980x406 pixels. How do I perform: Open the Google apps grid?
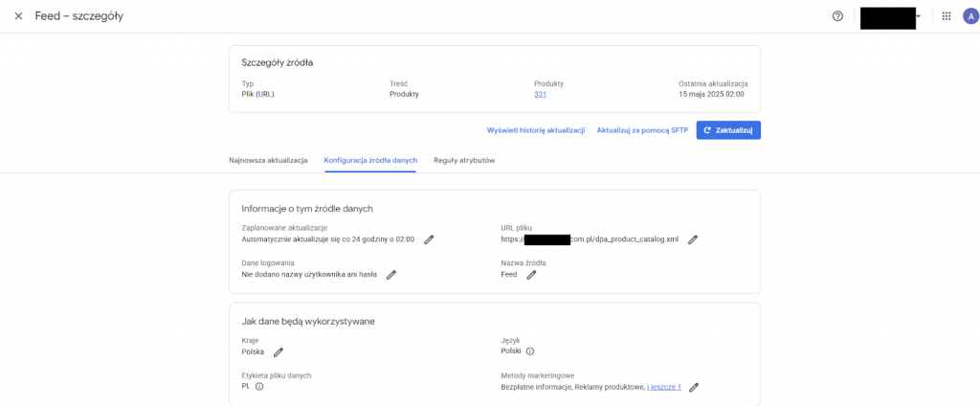[x=947, y=16]
